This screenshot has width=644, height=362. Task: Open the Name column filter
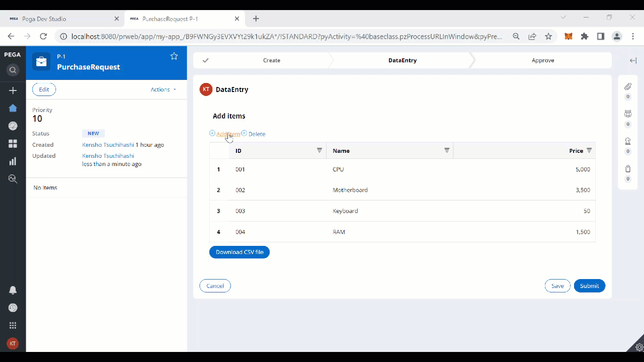(447, 150)
